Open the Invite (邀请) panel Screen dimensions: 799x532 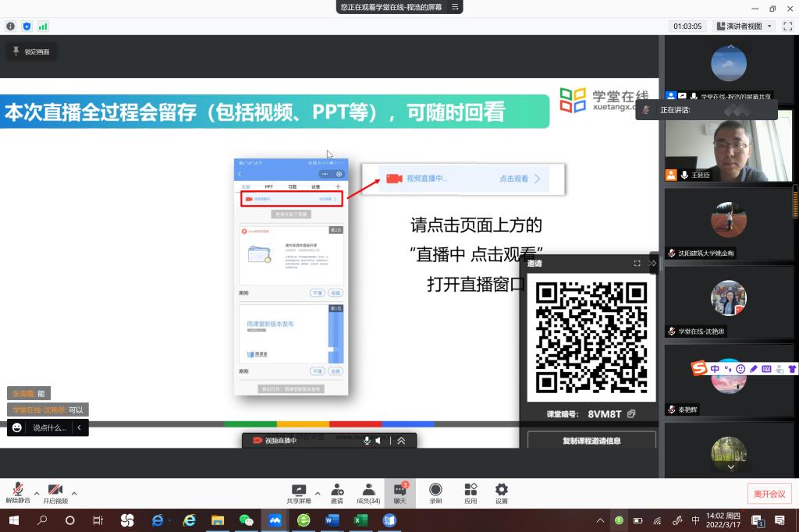(x=337, y=492)
